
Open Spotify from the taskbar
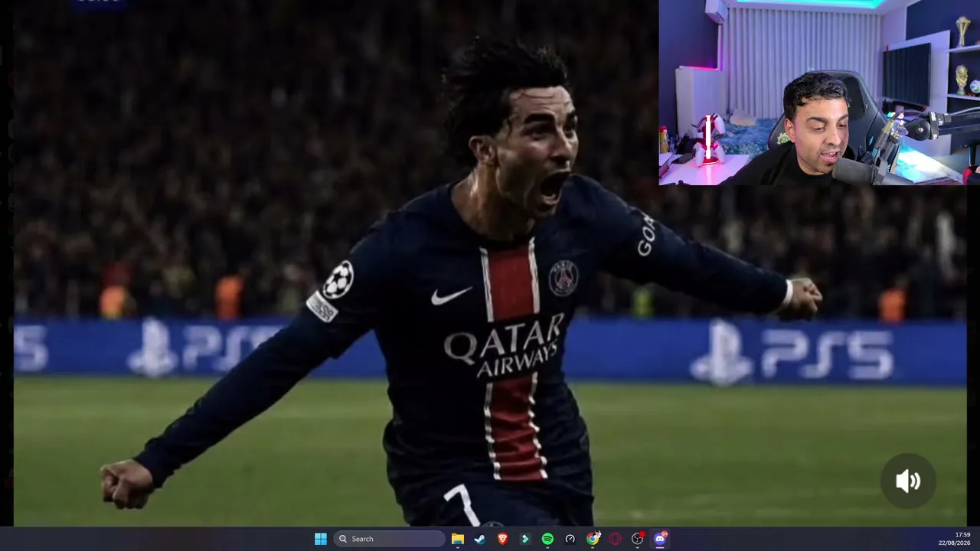pos(547,539)
